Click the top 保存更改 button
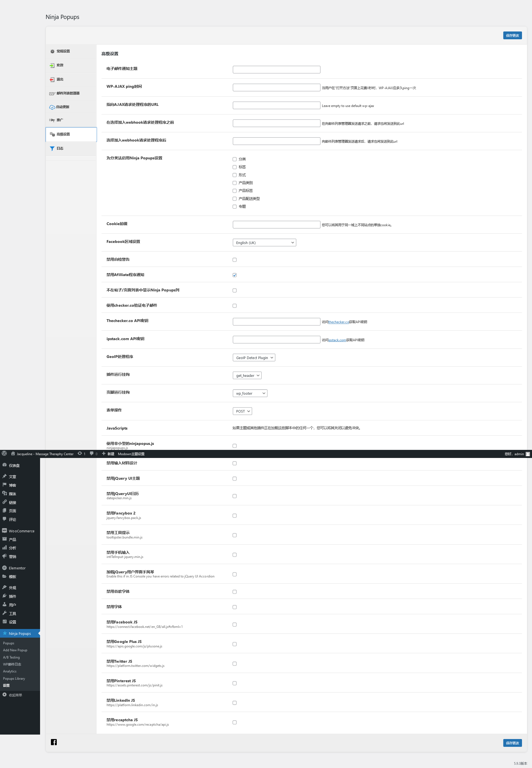The width and height of the screenshot is (532, 768). click(512, 35)
